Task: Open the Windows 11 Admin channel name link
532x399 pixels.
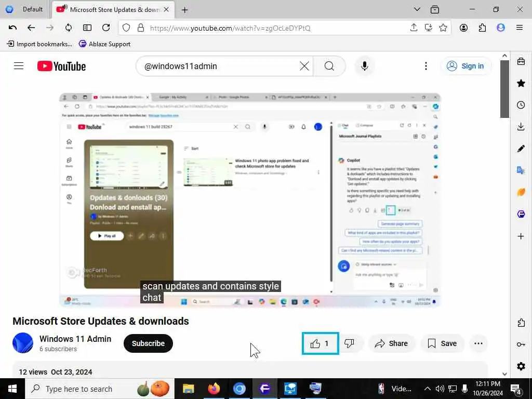Action: click(x=75, y=339)
